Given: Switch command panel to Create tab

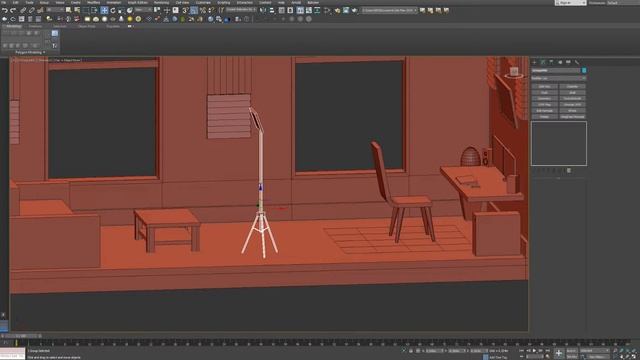Looking at the screenshot, I should pos(534,62).
